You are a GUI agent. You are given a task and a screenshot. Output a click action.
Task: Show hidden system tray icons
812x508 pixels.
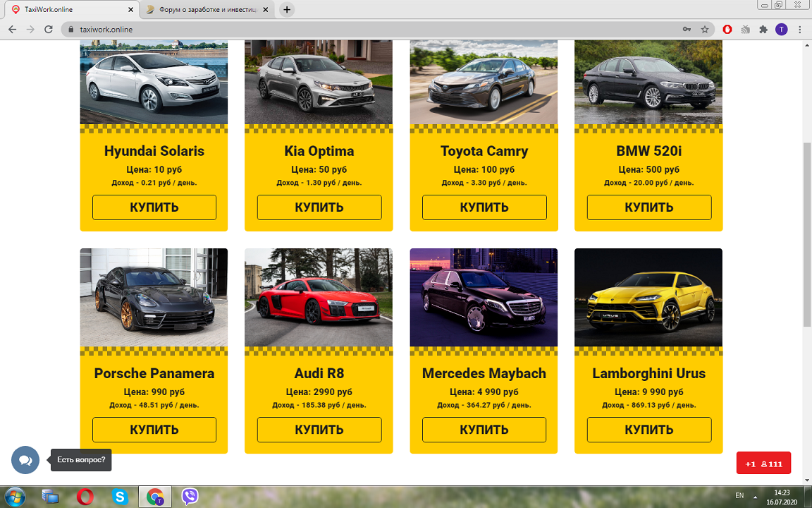tap(755, 497)
